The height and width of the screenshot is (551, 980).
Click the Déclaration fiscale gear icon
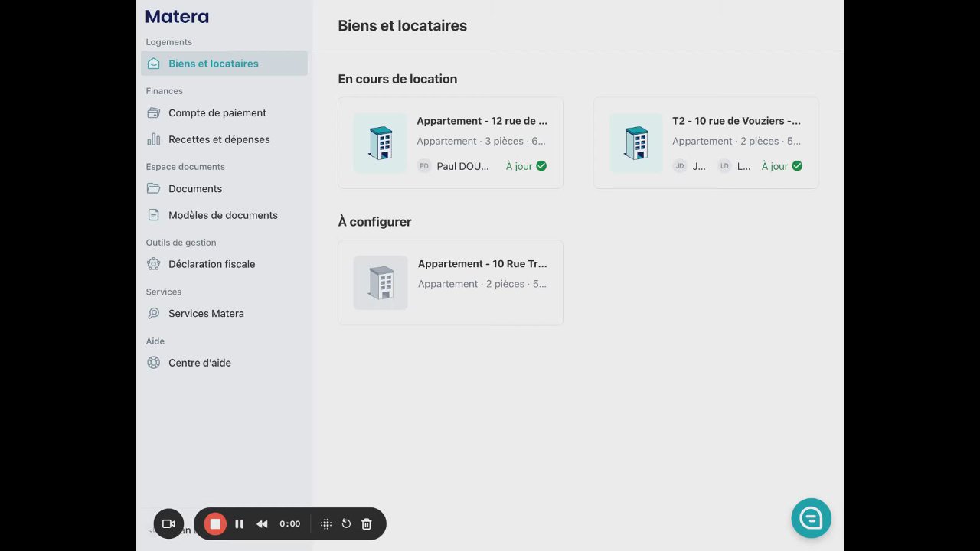[x=154, y=264]
